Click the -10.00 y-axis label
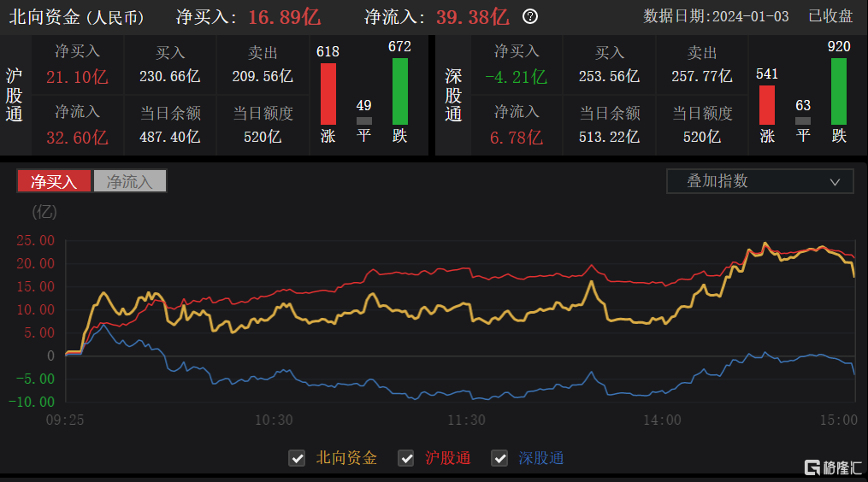 tap(32, 402)
